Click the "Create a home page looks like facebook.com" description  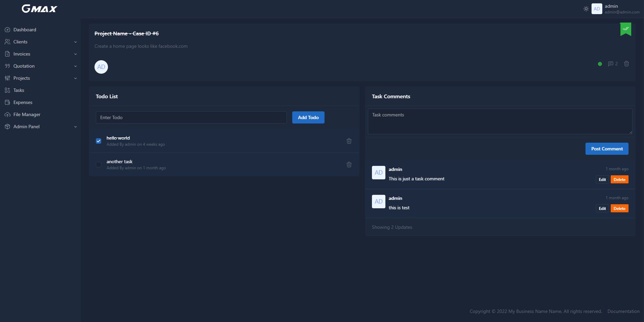click(141, 46)
